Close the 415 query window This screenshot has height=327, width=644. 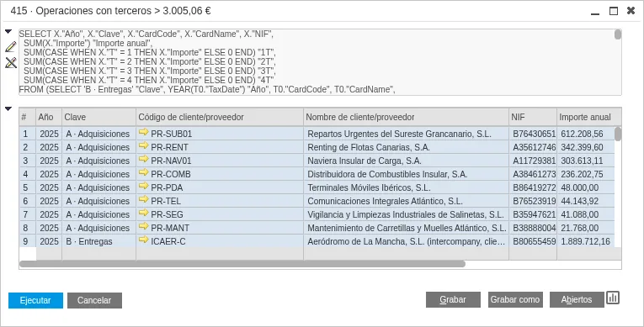[631, 11]
